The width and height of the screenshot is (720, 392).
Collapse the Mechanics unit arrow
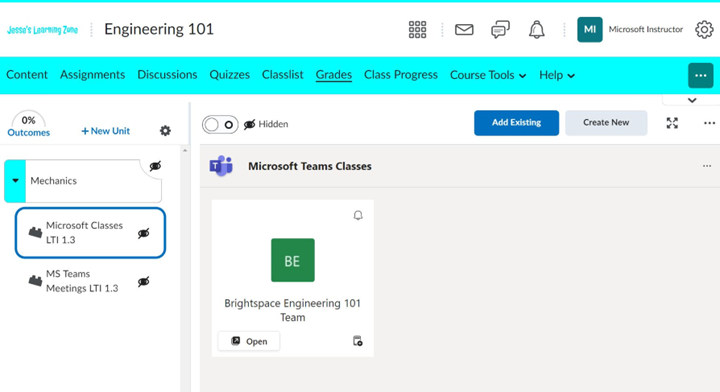pyautogui.click(x=15, y=181)
